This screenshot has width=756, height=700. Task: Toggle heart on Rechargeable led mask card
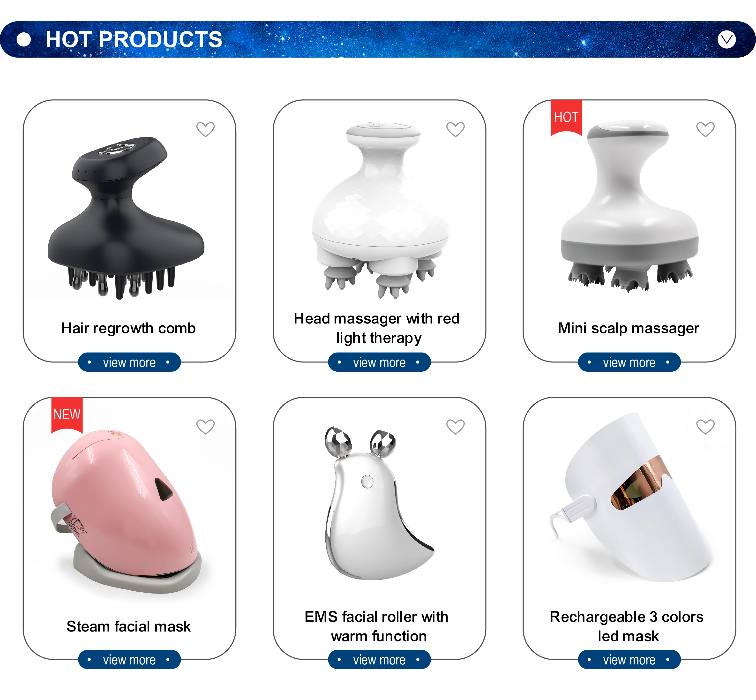[705, 427]
